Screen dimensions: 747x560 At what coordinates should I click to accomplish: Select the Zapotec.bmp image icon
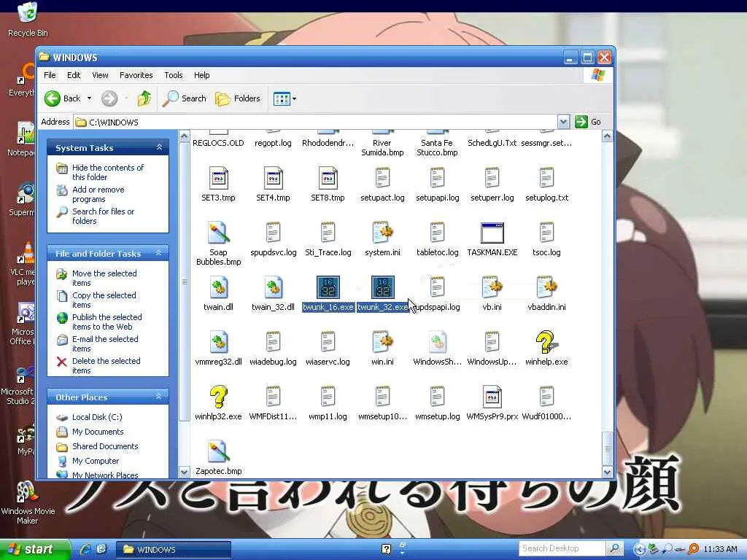pos(218,451)
